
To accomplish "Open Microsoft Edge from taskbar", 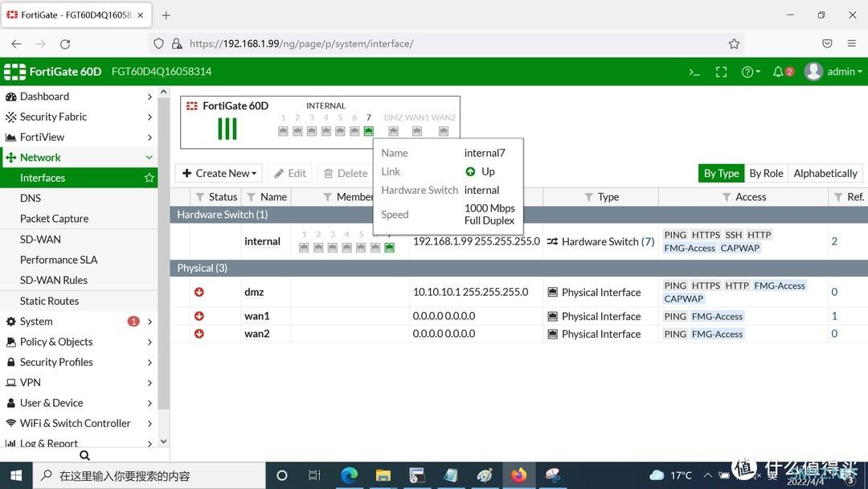I will coord(350,475).
